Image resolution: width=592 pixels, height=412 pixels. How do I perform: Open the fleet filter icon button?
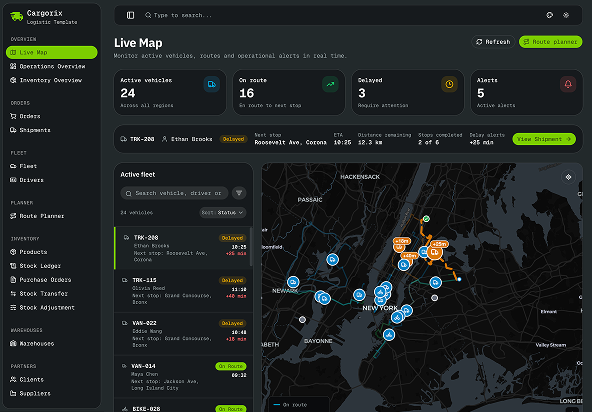tap(239, 193)
